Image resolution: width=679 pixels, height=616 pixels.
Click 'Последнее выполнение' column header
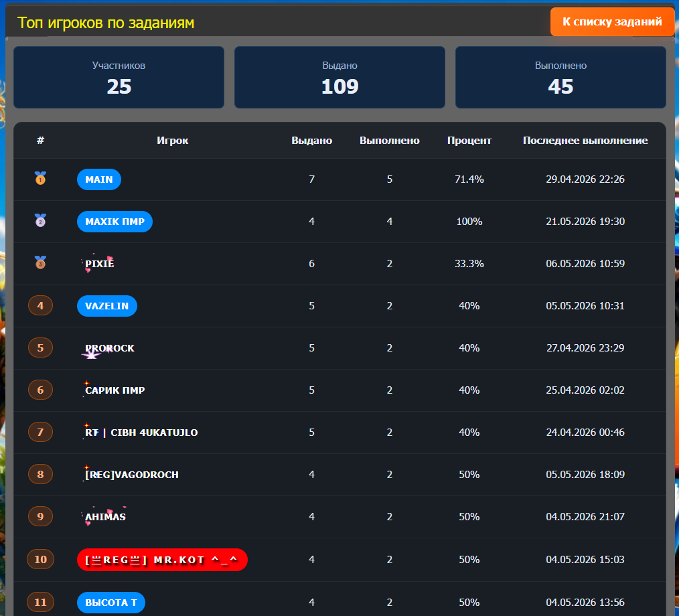pos(585,140)
